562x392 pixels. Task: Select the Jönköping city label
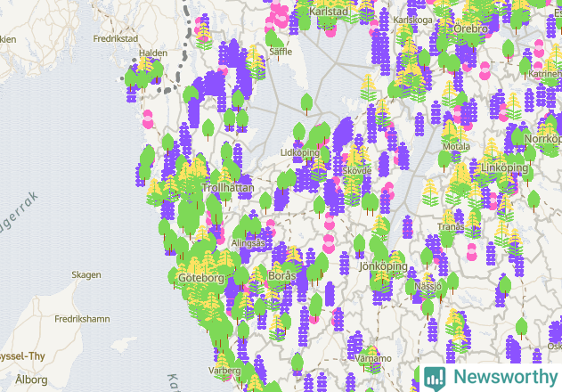(x=384, y=266)
